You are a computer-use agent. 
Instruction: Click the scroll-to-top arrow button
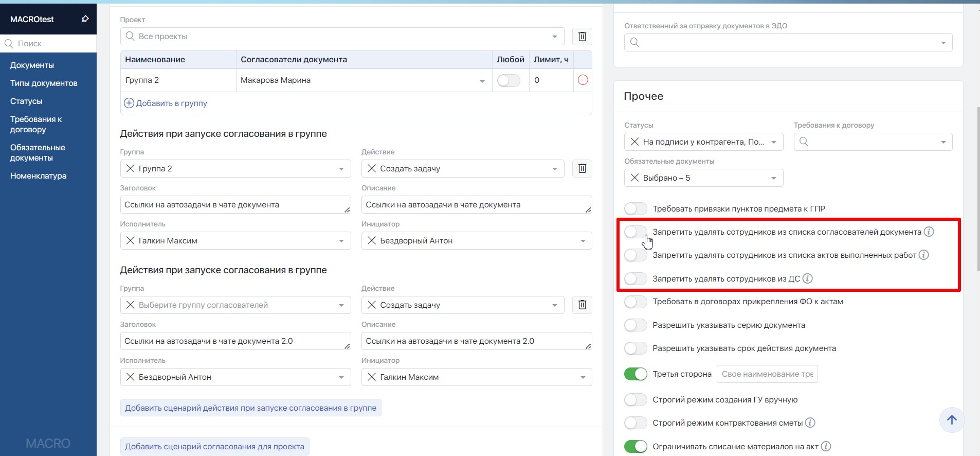pos(951,420)
